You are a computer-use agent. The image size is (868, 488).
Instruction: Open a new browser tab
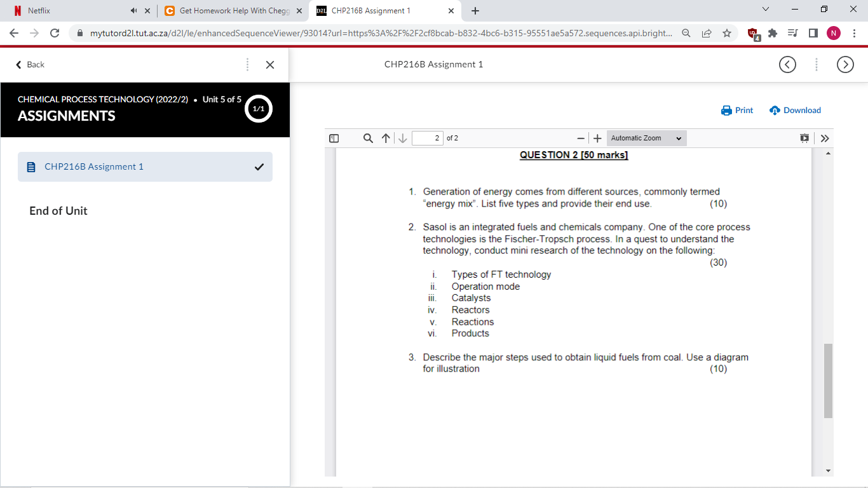pos(475,11)
